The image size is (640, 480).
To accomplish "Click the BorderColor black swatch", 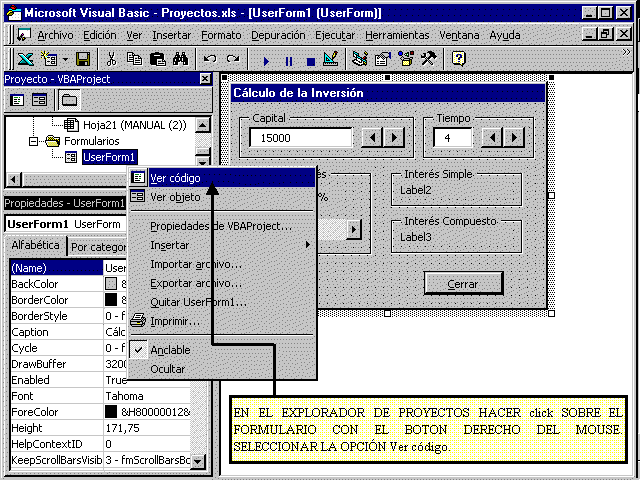I will pos(111,300).
